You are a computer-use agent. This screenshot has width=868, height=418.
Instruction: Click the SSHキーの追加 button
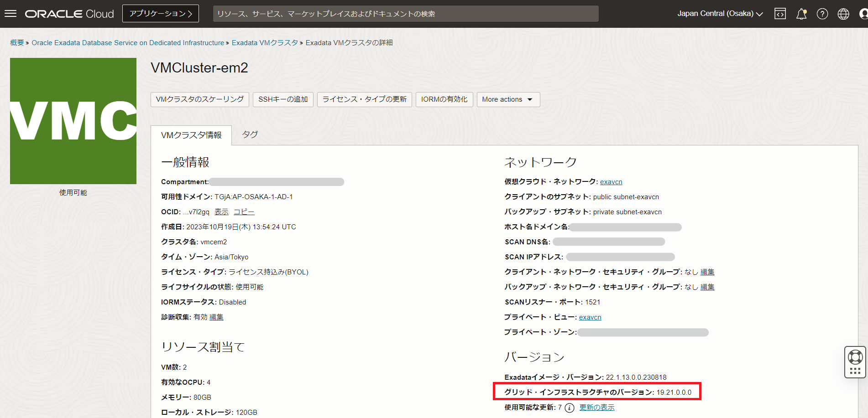[283, 99]
